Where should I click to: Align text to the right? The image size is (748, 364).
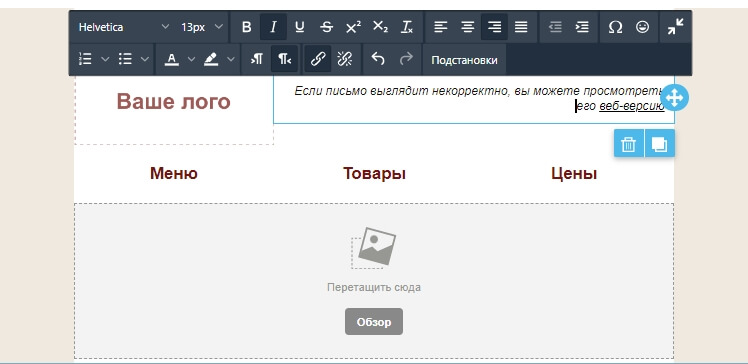494,27
